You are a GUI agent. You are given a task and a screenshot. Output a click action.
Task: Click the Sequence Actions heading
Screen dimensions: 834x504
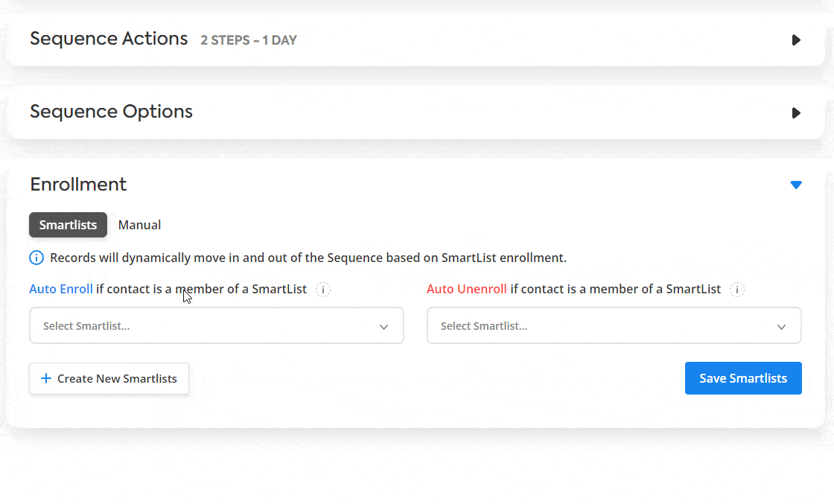[x=109, y=39]
